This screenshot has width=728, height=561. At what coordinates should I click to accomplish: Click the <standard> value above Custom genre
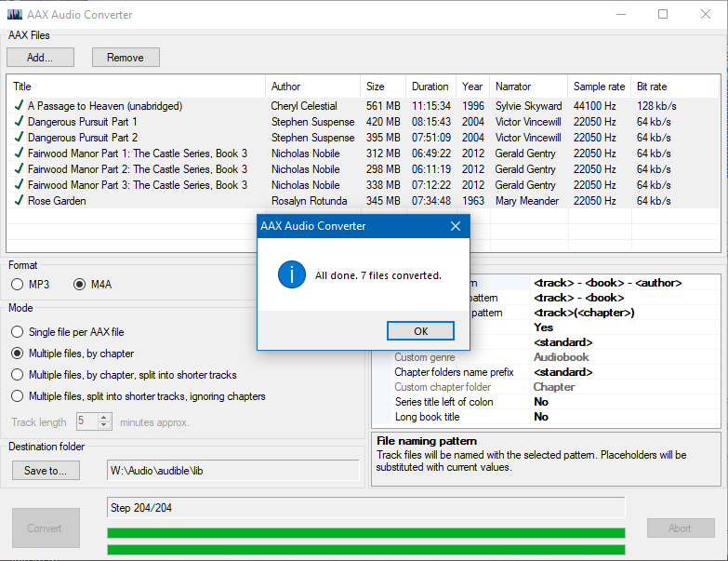pyautogui.click(x=563, y=342)
